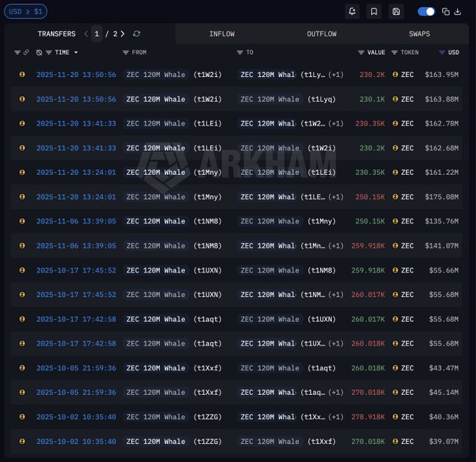Image resolution: width=476 pixels, height=462 pixels.
Task: Click (+1) badge on $163.95M row
Action: [336, 75]
